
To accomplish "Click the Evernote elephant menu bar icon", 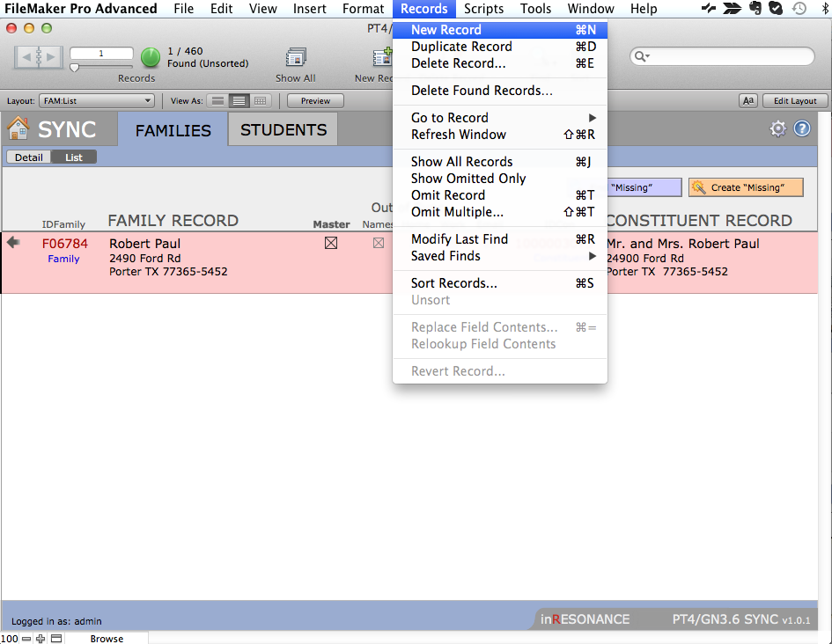I will pyautogui.click(x=755, y=9).
